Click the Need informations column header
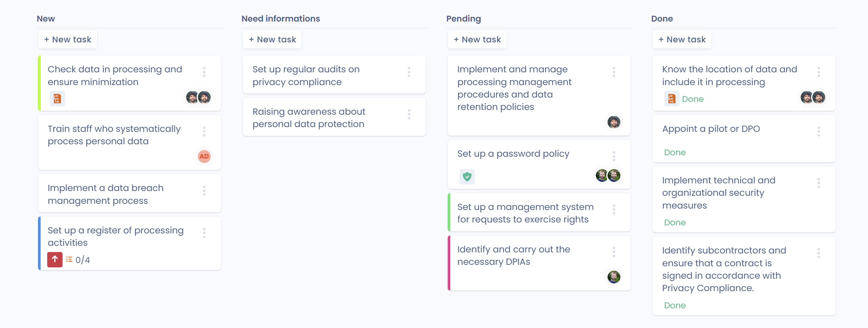The width and height of the screenshot is (868, 328). click(x=281, y=19)
